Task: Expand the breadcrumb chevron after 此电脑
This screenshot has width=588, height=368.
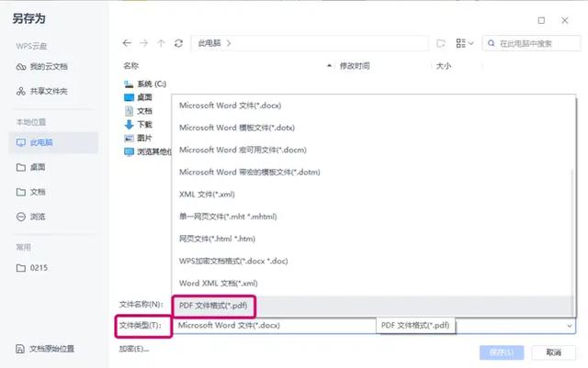Action: pos(229,43)
